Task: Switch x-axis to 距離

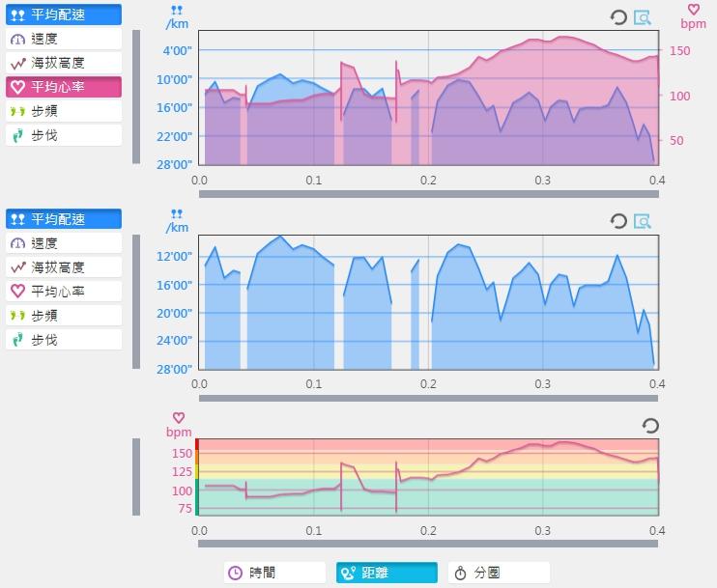Action: (387, 573)
